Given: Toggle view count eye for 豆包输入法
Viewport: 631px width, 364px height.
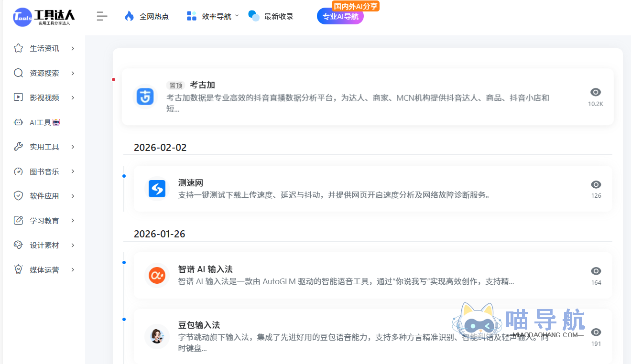Looking at the screenshot, I should pos(596,332).
